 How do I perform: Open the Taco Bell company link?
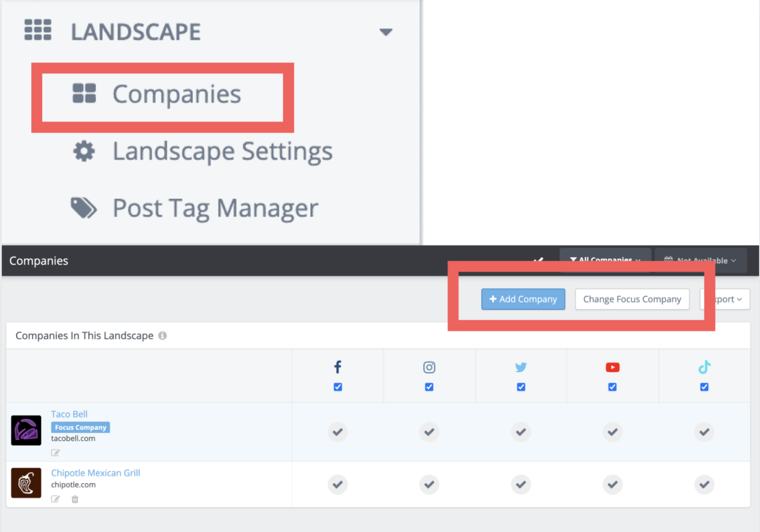pyautogui.click(x=69, y=414)
